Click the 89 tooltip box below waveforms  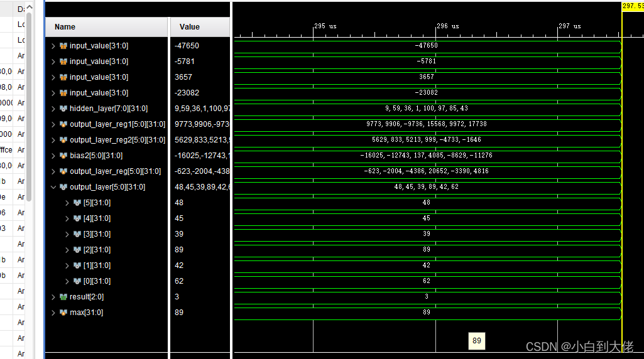coord(477,341)
